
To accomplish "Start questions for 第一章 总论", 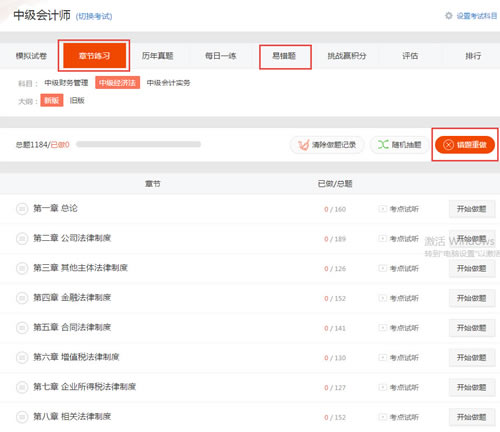I will (x=471, y=209).
